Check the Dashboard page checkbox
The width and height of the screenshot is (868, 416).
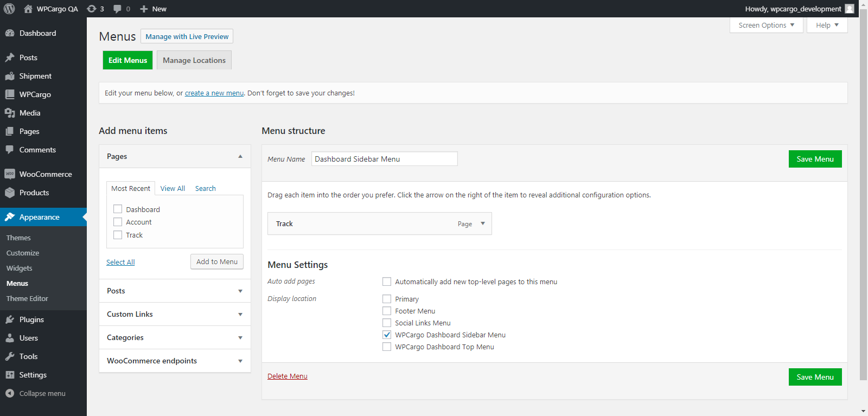118,209
